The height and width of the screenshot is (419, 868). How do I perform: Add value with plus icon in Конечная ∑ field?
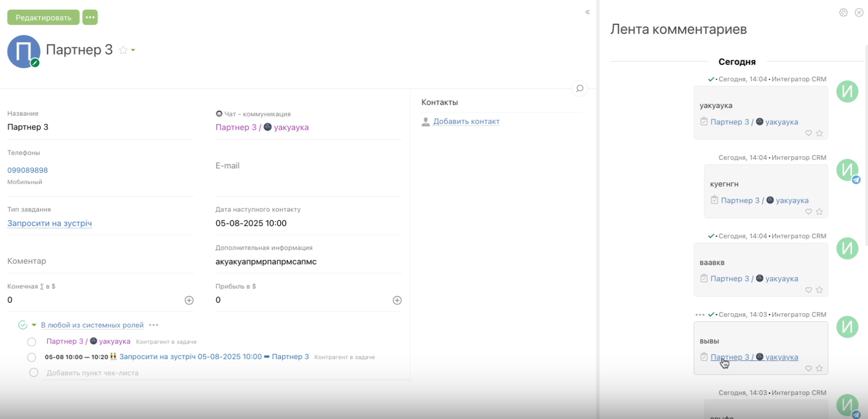pyautogui.click(x=189, y=300)
